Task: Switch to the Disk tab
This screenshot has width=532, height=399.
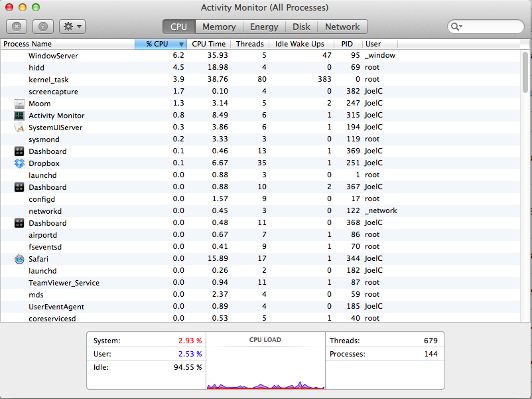Action: tap(301, 27)
